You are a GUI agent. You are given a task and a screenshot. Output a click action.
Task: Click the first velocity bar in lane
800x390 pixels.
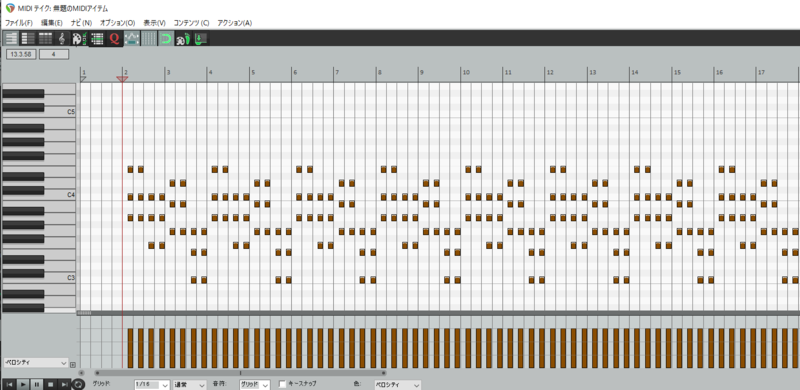click(130, 348)
